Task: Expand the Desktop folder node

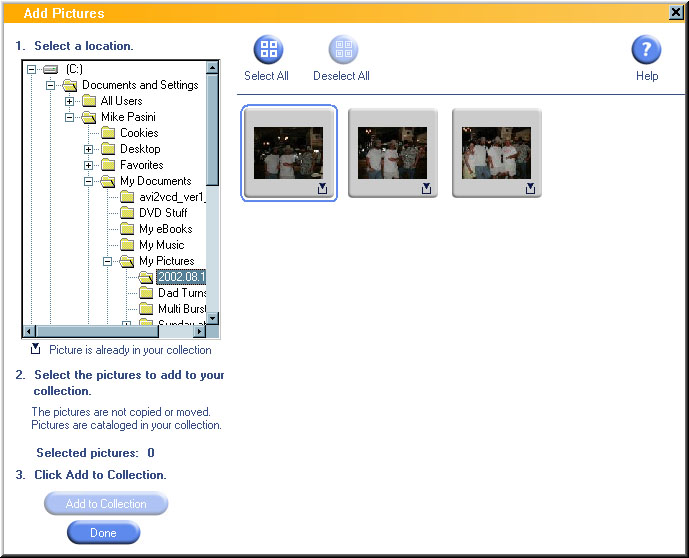Action: [89, 149]
